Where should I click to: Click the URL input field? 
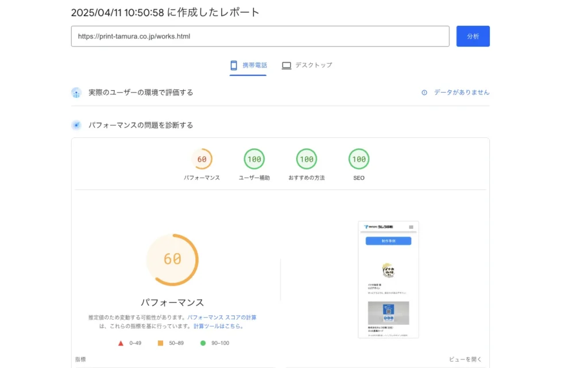click(260, 36)
